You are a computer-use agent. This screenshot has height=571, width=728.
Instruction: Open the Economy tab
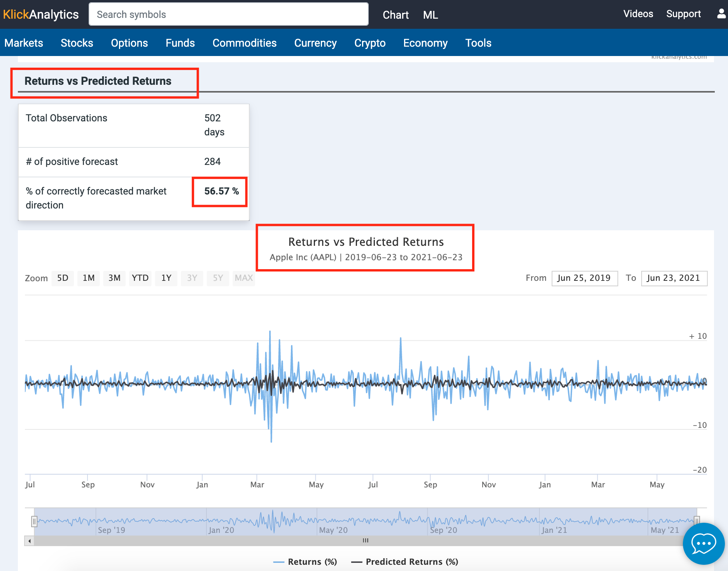[425, 43]
